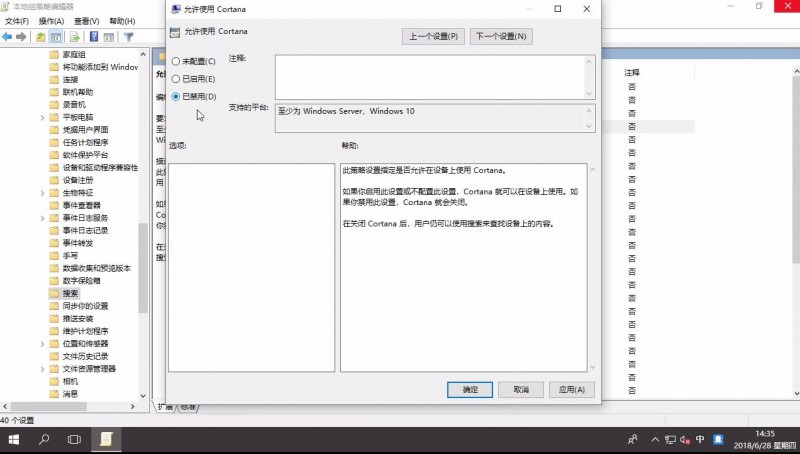The width and height of the screenshot is (800, 454).
Task: Click tree pane scroll-up arrow
Action: tap(143, 54)
